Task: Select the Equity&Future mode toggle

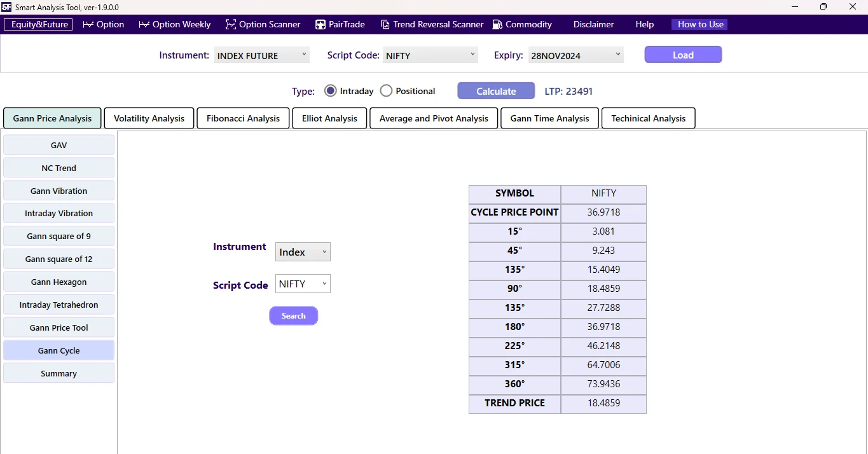Action: [38, 24]
